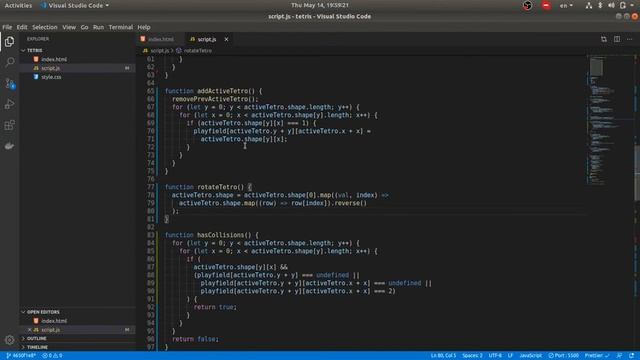Open the network status icon in top bar
This screenshot has width=640, height=360.
[589, 5]
